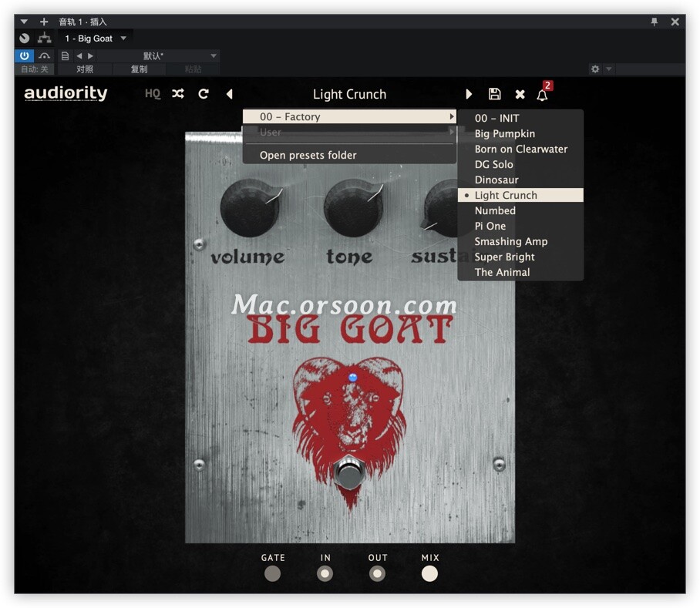Close the plugin window
The height and width of the screenshot is (608, 700).
coord(675,22)
